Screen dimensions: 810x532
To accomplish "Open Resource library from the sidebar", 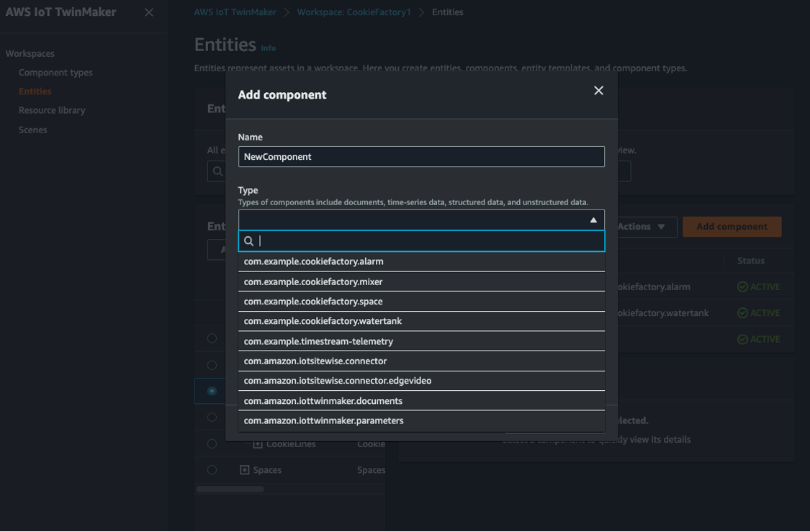I will pyautogui.click(x=53, y=110).
